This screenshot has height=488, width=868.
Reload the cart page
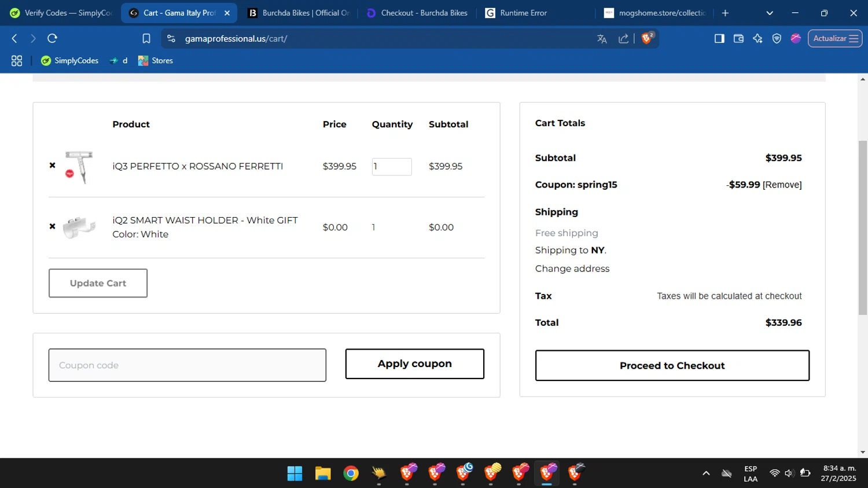pos(52,38)
